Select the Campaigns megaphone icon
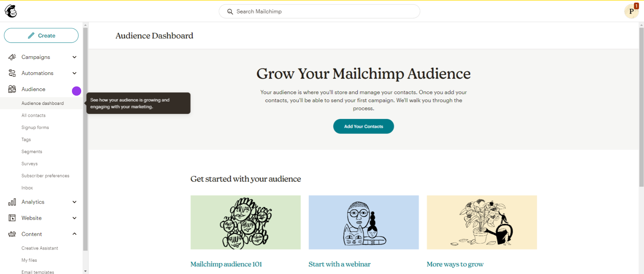 tap(12, 57)
